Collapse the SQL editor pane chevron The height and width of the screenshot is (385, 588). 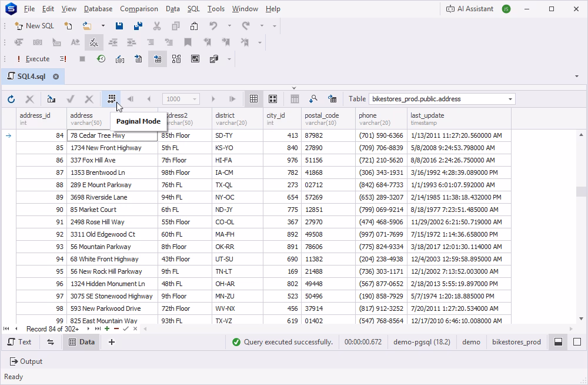(294, 88)
